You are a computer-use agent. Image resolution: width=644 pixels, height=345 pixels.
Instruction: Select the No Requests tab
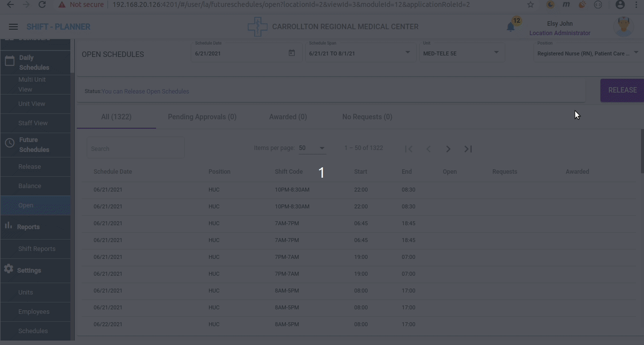coord(367,117)
